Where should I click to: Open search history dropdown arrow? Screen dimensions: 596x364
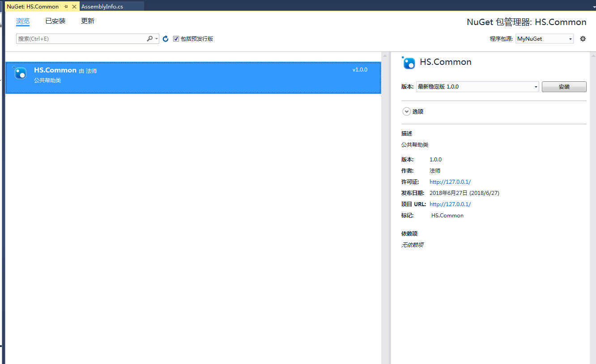(x=157, y=39)
